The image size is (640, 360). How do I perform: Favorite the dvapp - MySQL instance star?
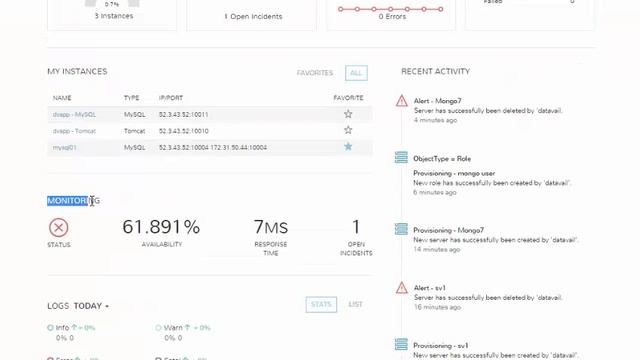click(x=348, y=114)
